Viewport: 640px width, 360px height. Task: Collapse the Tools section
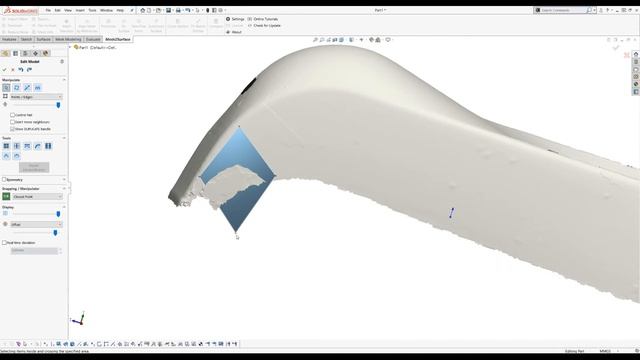pyautogui.click(x=64, y=138)
